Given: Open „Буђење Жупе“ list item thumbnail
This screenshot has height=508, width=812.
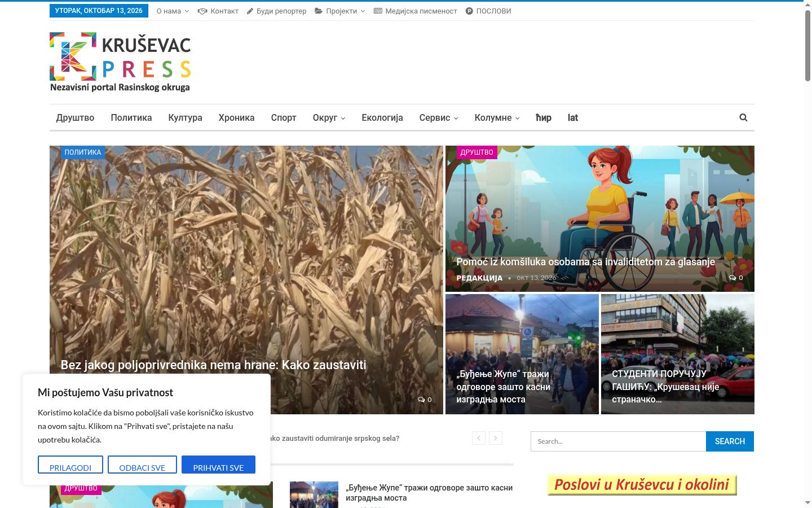Looking at the screenshot, I should point(314,494).
